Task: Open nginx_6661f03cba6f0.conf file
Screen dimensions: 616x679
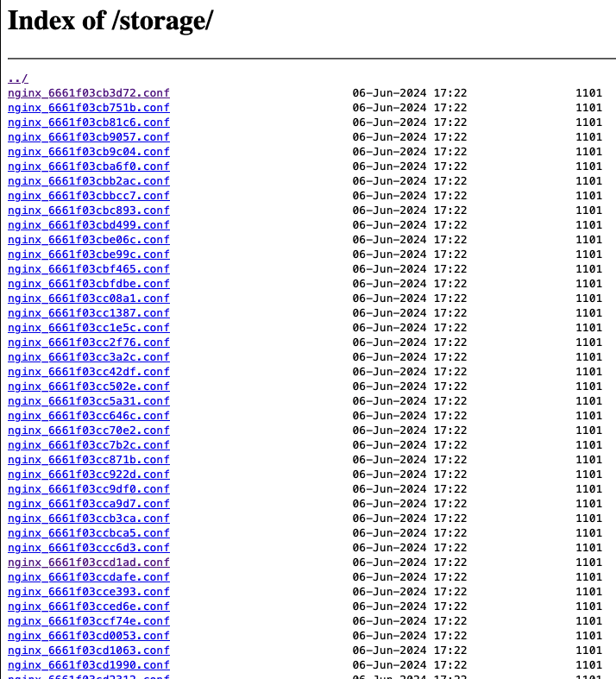Action: (89, 167)
